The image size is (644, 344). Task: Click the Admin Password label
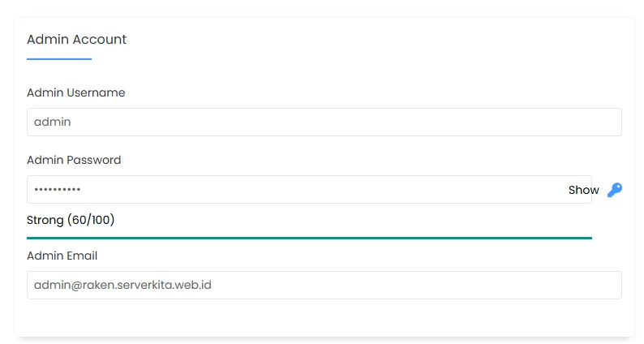74,160
